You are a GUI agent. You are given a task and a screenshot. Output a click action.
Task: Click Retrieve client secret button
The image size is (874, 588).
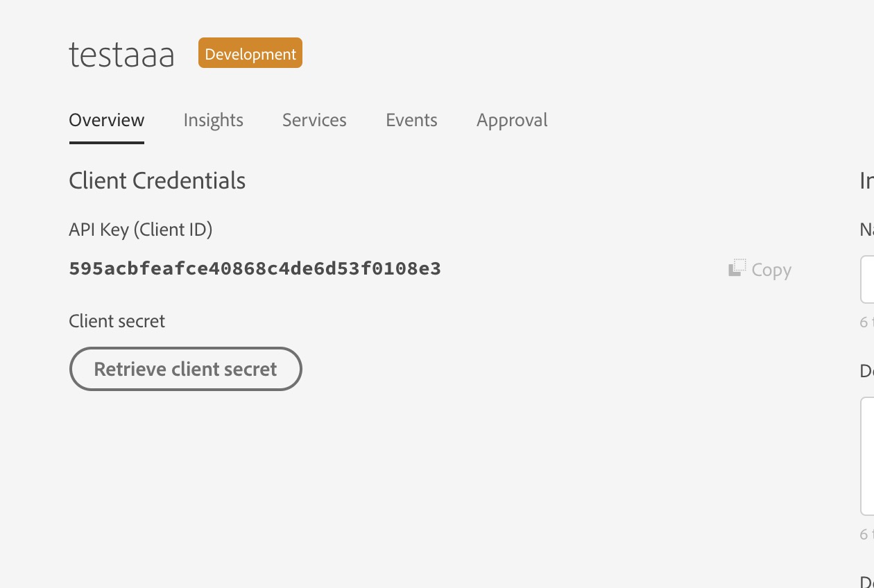(x=186, y=369)
